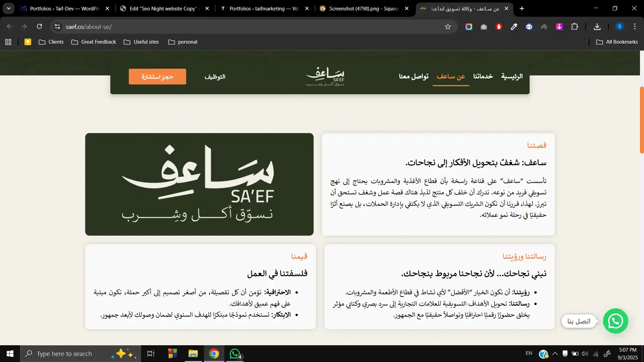Expand the personal bookmarks folder

click(183, 42)
